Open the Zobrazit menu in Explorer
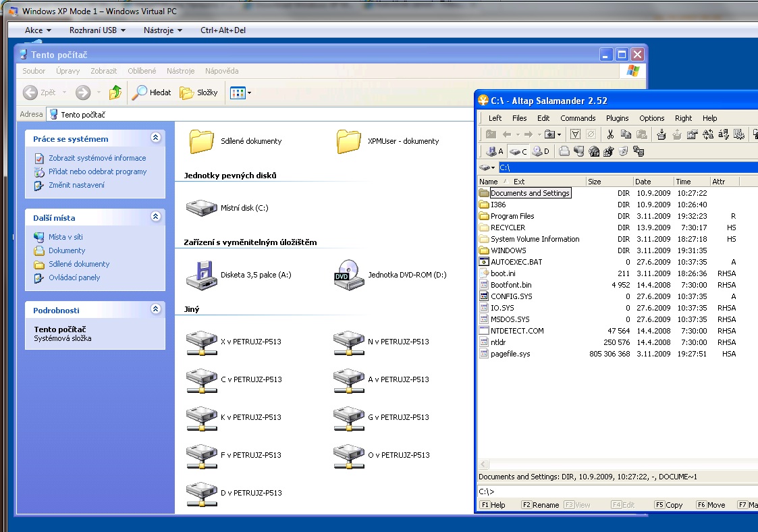The height and width of the screenshot is (532, 758). [104, 71]
